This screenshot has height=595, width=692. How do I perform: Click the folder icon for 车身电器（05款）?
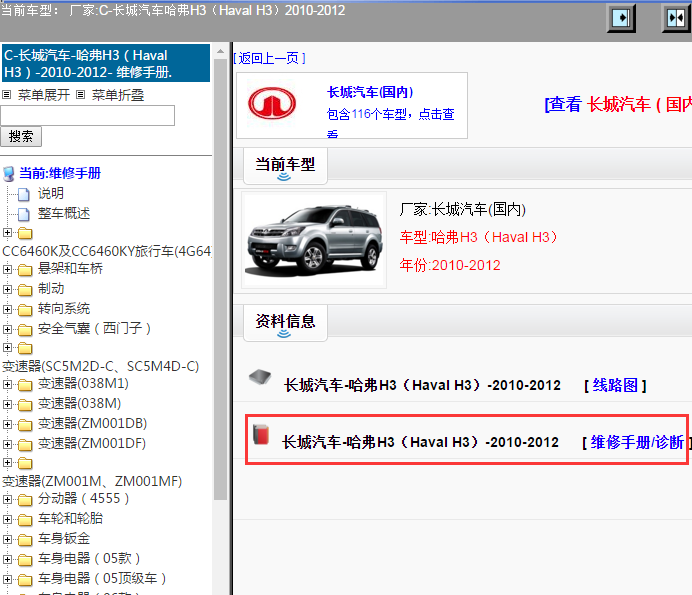point(25,560)
